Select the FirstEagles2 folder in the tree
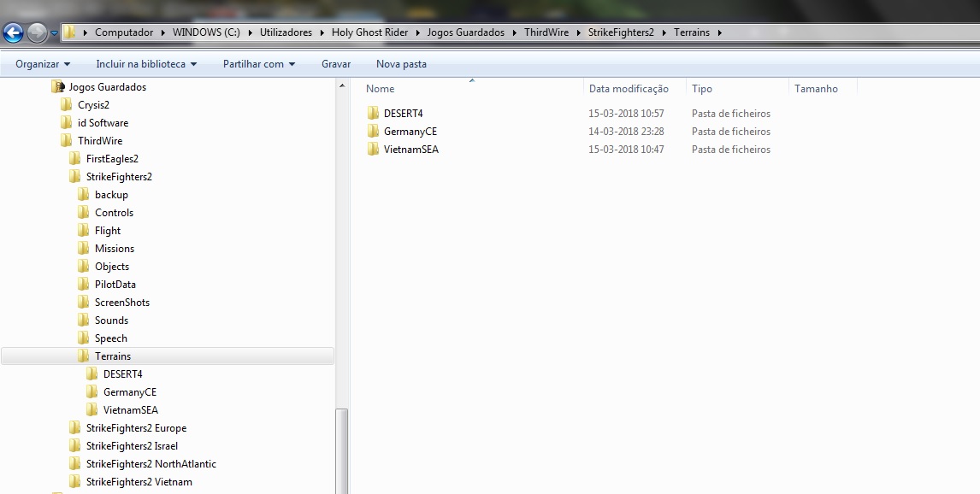The width and height of the screenshot is (980, 494). click(112, 159)
